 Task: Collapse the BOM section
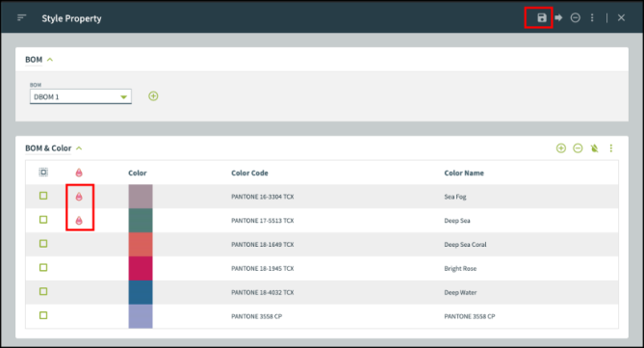pyautogui.click(x=50, y=60)
